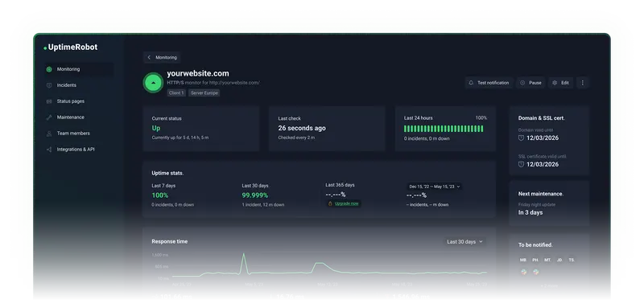
Task: Click the Last 24 hours 100% value
Action: tap(481, 117)
